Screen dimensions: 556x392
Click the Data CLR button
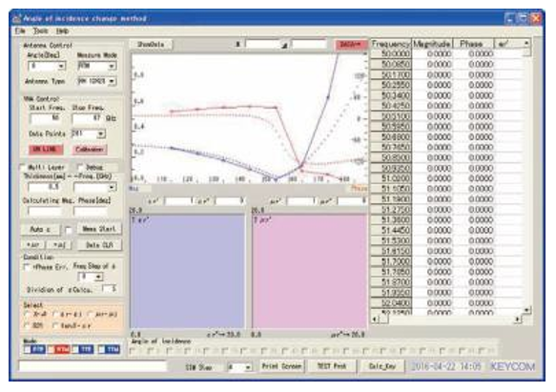[99, 245]
